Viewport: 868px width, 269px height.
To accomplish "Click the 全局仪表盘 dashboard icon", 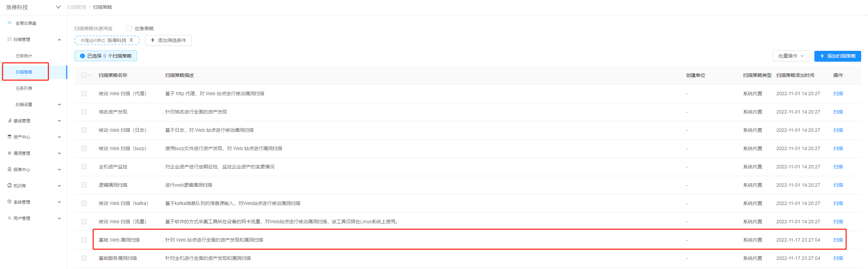I will 10,23.
